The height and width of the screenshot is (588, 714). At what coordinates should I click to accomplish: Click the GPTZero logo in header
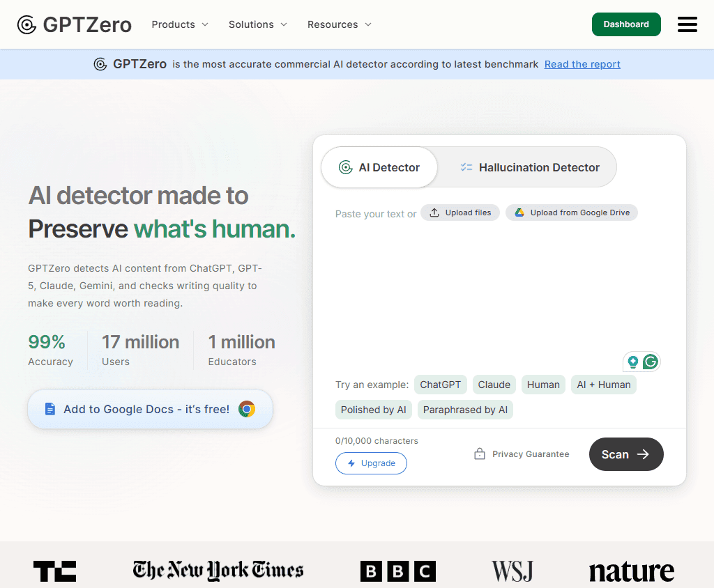pos(74,24)
